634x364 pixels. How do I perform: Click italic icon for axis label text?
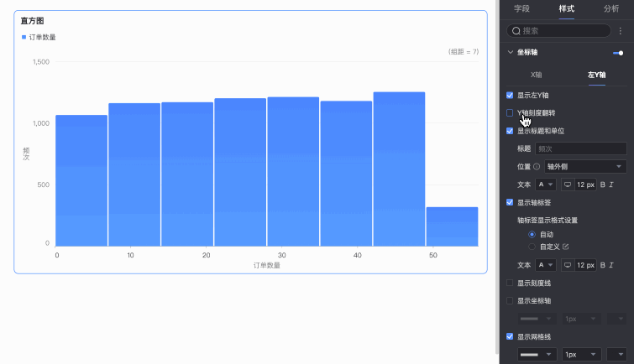click(611, 265)
